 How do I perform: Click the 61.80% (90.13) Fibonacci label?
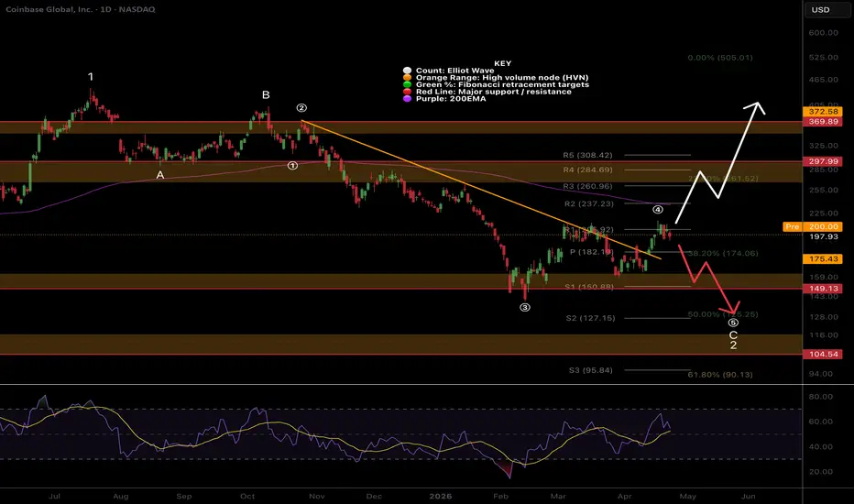(x=720, y=375)
